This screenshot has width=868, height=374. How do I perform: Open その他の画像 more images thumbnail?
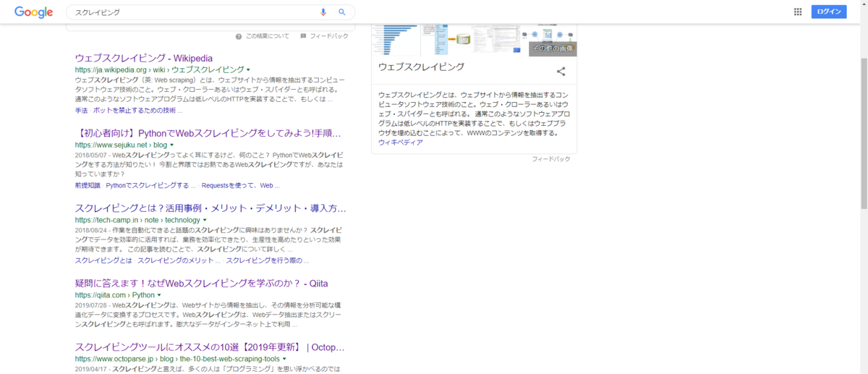tap(553, 48)
